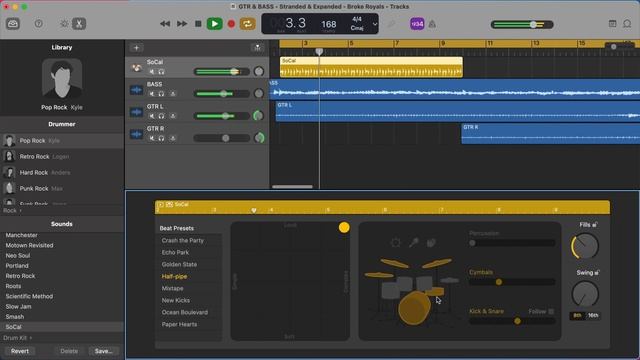The height and width of the screenshot is (360, 640).
Task: Mute the BASS track
Action: click(x=152, y=94)
